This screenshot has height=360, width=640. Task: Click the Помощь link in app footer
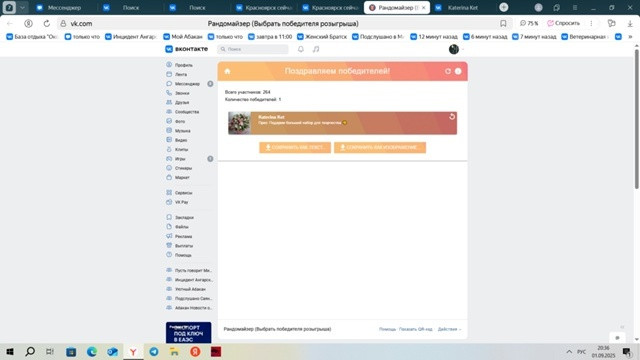click(x=387, y=329)
